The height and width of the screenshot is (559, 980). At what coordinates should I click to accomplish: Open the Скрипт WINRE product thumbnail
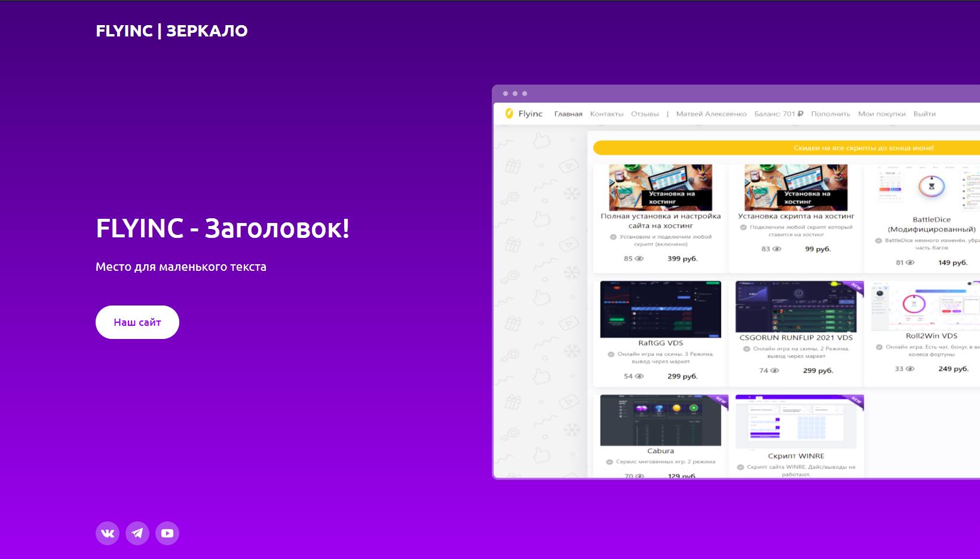tap(795, 421)
